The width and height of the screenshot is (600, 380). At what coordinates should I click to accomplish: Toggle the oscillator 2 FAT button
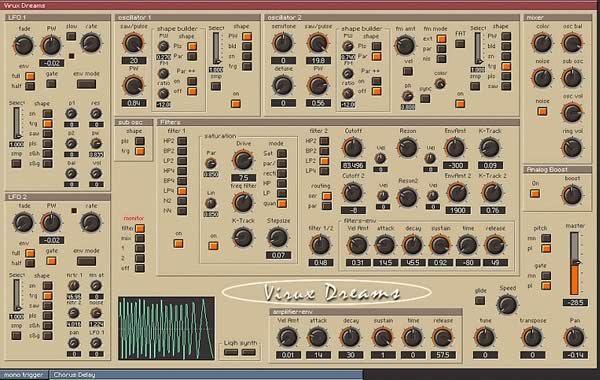[x=460, y=43]
